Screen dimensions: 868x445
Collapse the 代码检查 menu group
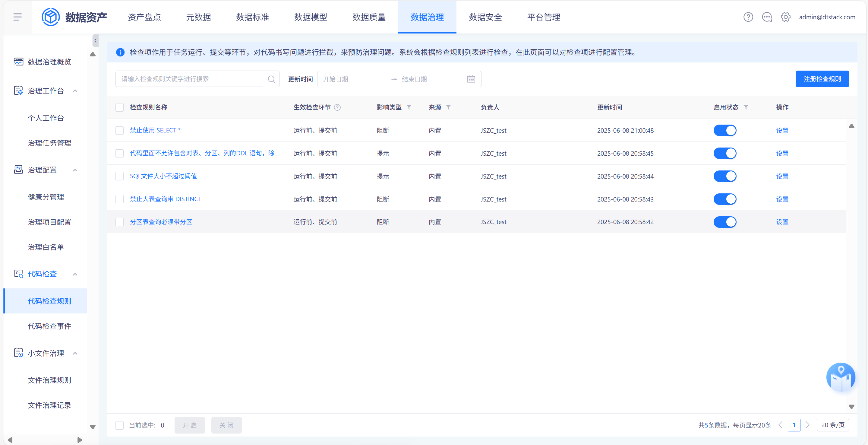click(75, 275)
